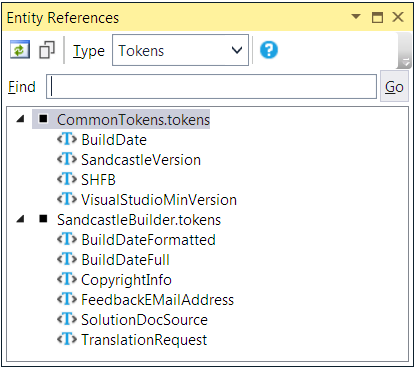Click the token icon next to CopyrightInfo
This screenshot has width=415, height=367.
pyautogui.click(x=67, y=279)
